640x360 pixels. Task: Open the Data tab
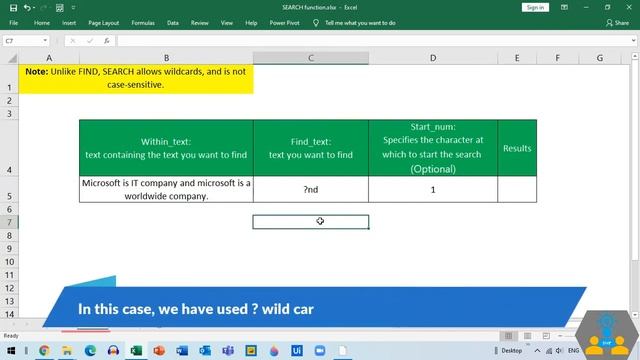point(173,23)
